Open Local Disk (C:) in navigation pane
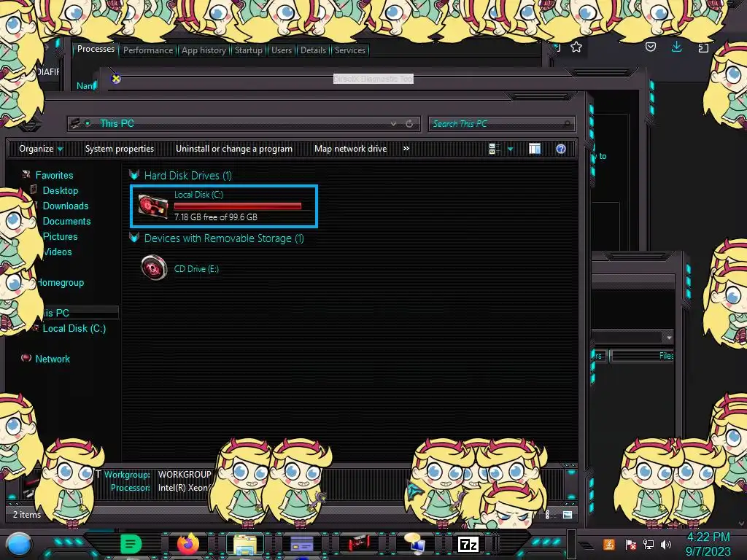This screenshot has width=747, height=560. tap(74, 328)
